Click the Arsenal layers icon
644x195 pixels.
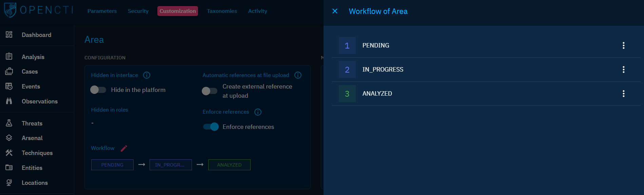tap(9, 138)
